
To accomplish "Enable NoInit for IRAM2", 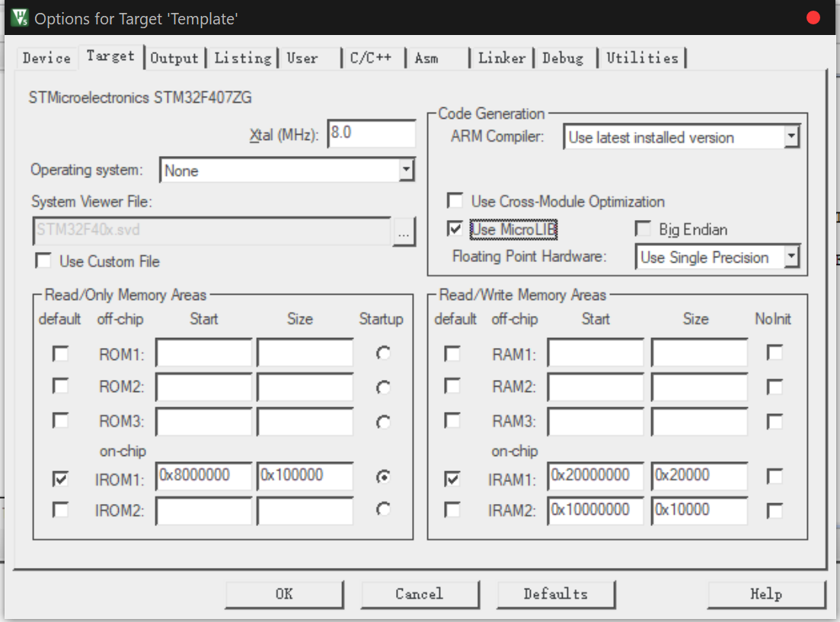I will point(775,511).
